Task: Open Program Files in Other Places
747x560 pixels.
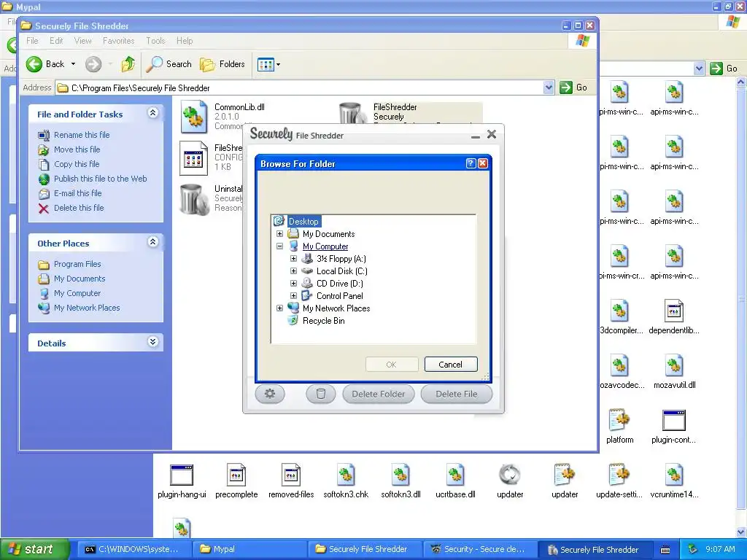Action: 77,264
